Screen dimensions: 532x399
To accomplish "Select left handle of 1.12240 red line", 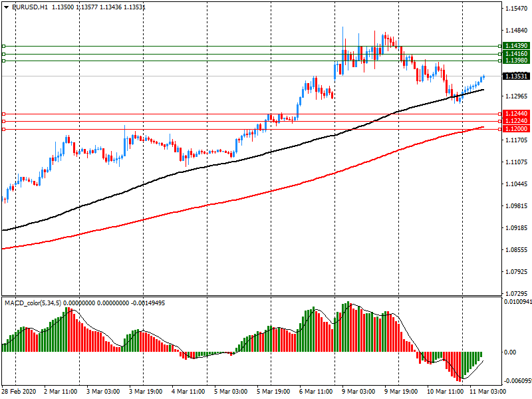I will click(4, 121).
